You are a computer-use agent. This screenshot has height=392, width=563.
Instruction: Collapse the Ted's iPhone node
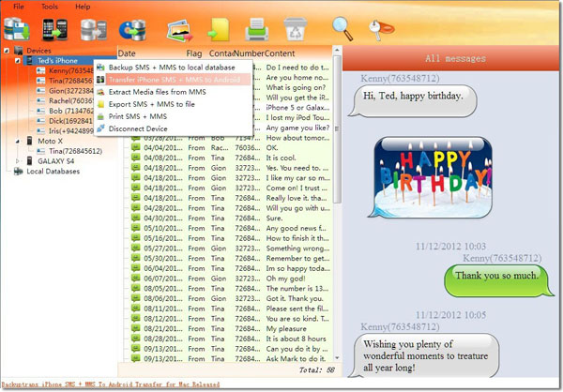(x=18, y=61)
